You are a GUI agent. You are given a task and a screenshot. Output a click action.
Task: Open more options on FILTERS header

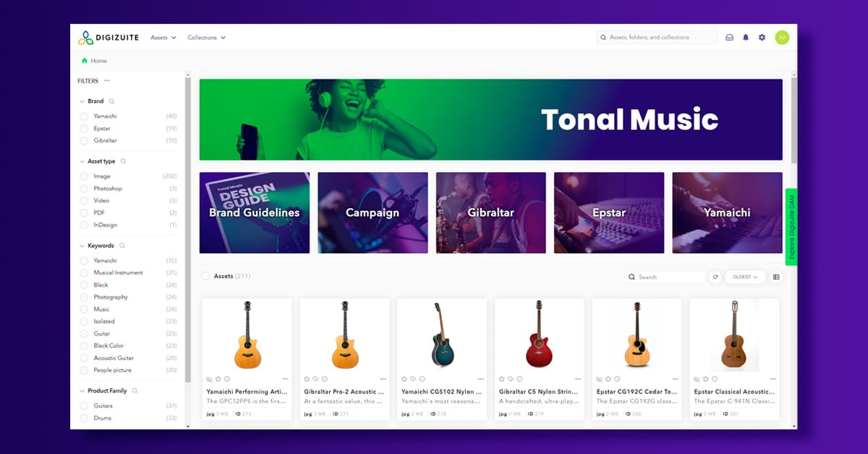107,81
